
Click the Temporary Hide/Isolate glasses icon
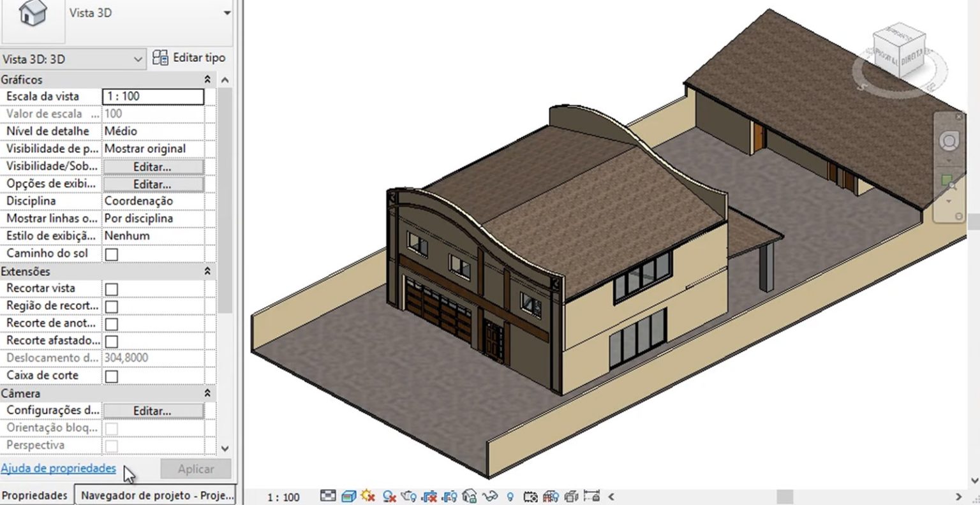tap(491, 496)
